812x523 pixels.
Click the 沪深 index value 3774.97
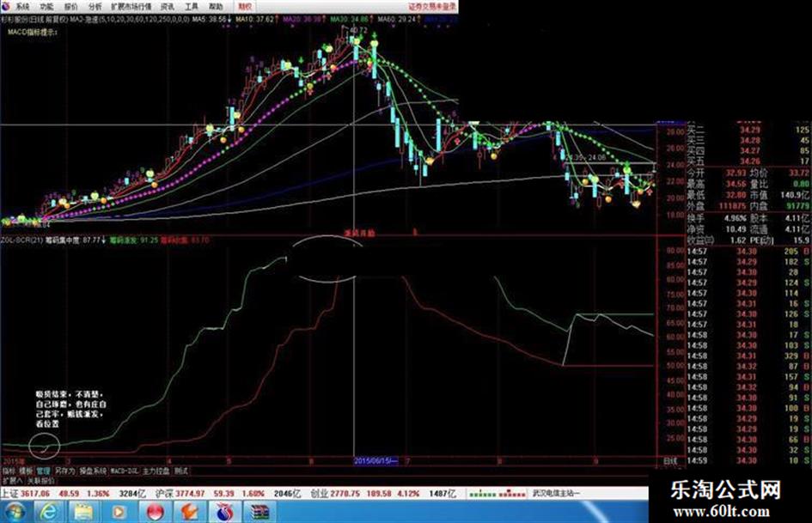(x=190, y=494)
